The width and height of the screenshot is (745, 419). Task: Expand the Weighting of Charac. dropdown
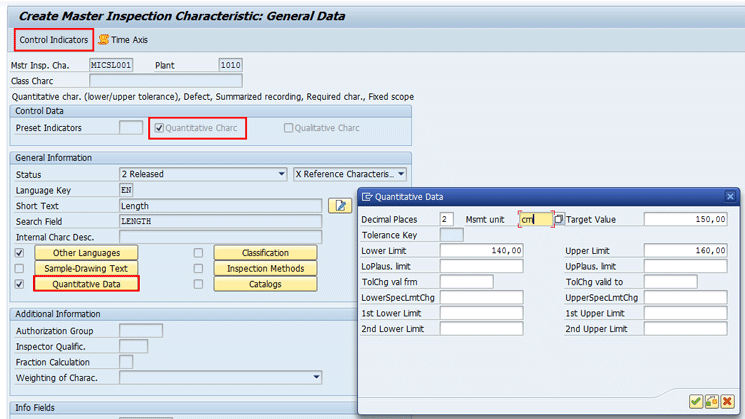[x=316, y=377]
